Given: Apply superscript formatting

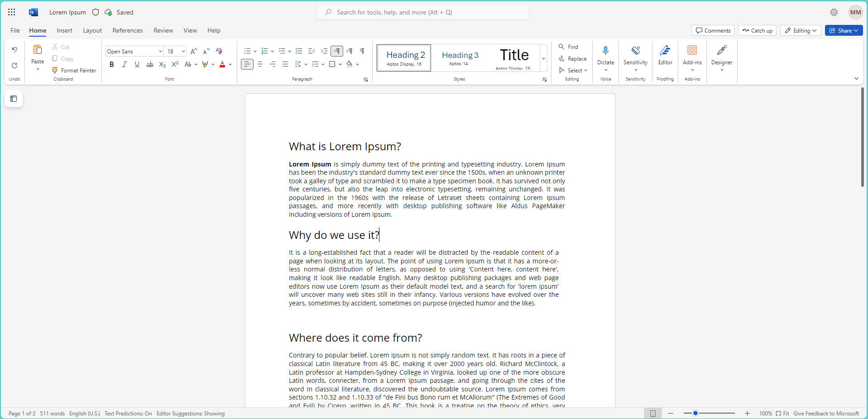Looking at the screenshot, I should [175, 64].
